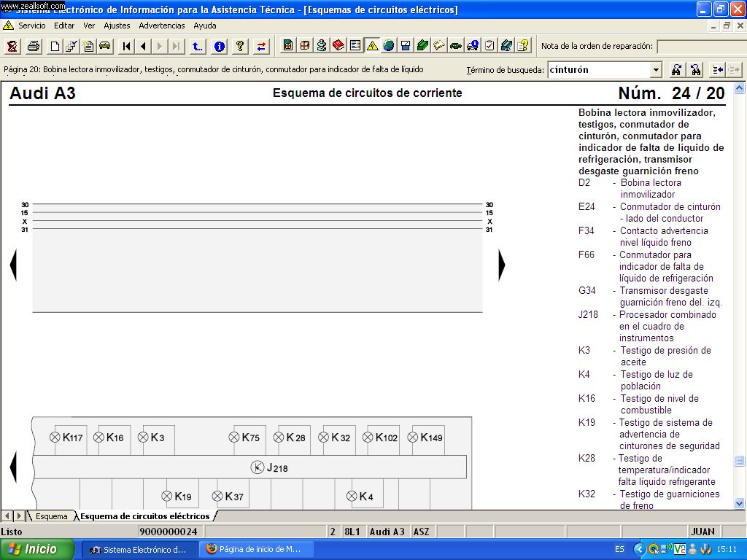The height and width of the screenshot is (560, 747).
Task: Click the blue up-level arrow icon
Action: click(x=197, y=46)
